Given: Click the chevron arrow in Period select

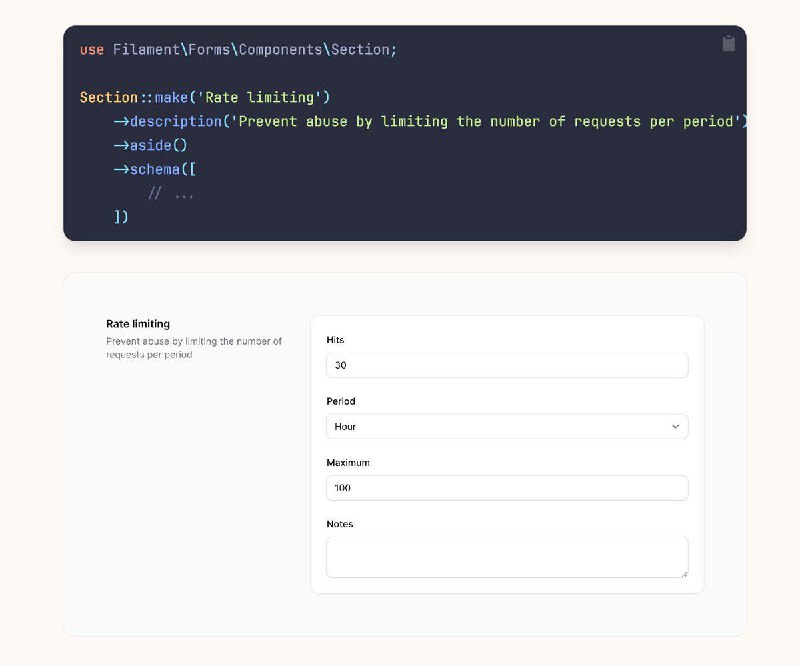Looking at the screenshot, I should [676, 427].
